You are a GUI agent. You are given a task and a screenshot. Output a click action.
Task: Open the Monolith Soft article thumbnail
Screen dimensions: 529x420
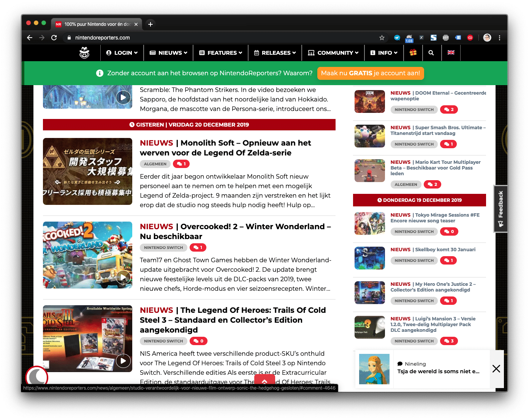(87, 171)
